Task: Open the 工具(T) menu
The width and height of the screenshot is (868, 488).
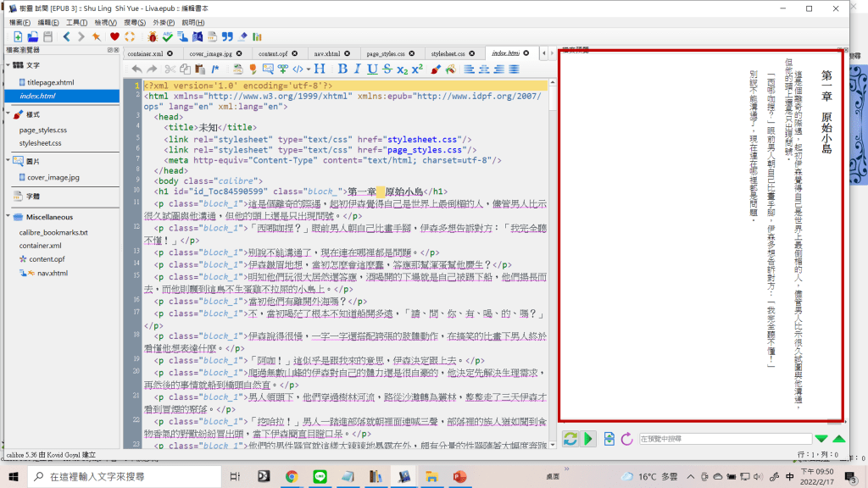Action: pyautogui.click(x=75, y=22)
